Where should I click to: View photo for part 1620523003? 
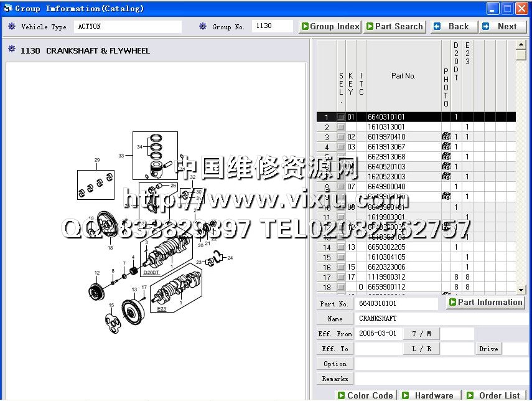point(446,177)
